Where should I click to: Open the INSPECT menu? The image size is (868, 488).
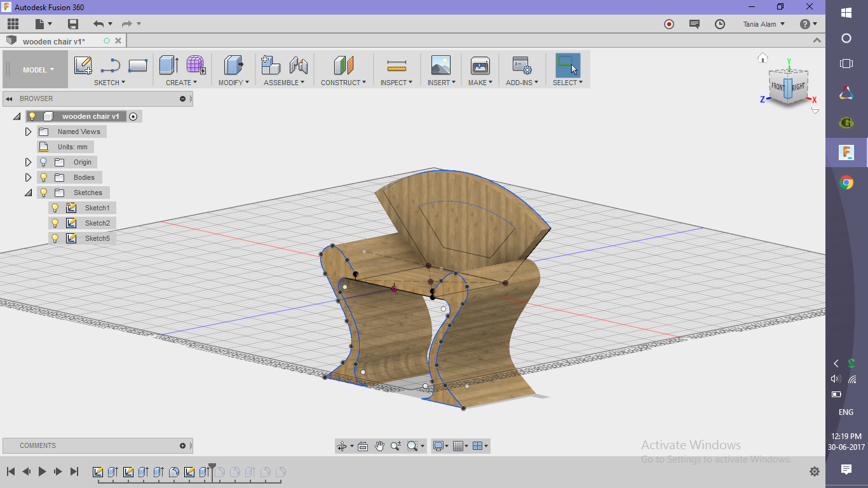(x=397, y=83)
